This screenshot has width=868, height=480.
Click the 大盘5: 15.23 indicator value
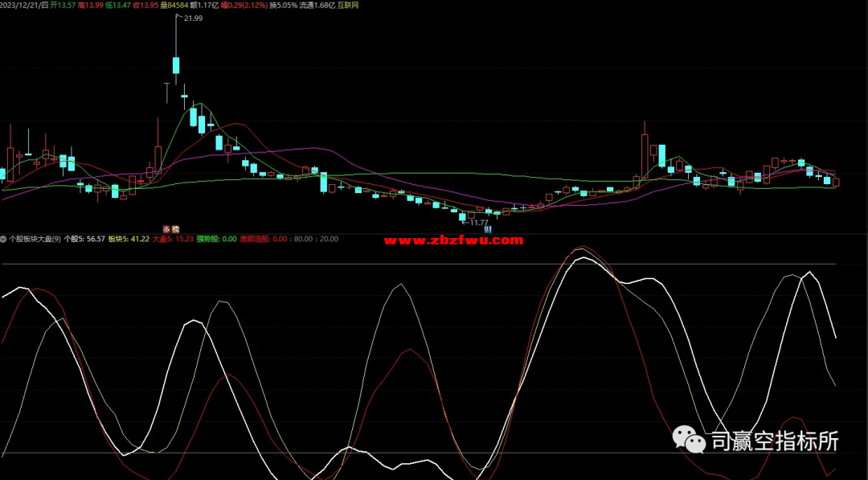[x=174, y=239]
